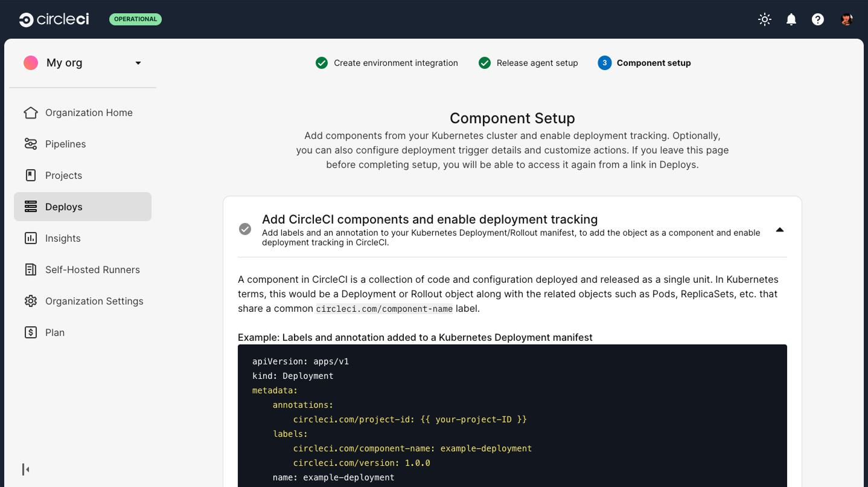Image resolution: width=868 pixels, height=487 pixels.
Task: Click the green check beside Release agent setup
Action: 485,63
